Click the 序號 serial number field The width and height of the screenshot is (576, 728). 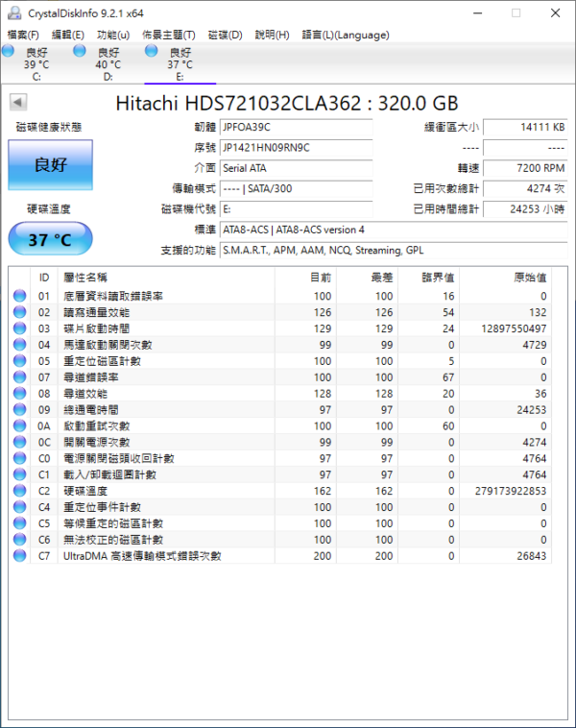tap(293, 148)
